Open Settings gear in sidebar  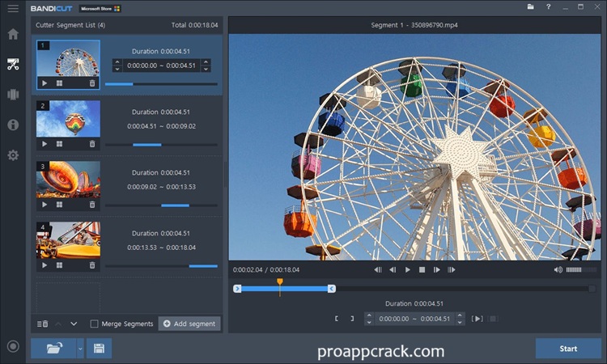coord(13,154)
